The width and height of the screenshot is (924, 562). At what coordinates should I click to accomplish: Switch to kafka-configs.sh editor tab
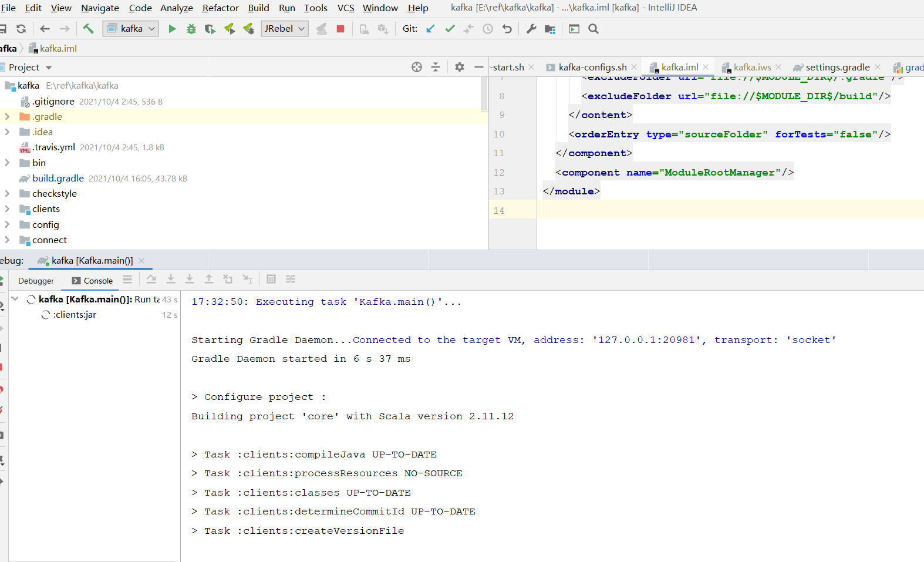[x=592, y=67]
